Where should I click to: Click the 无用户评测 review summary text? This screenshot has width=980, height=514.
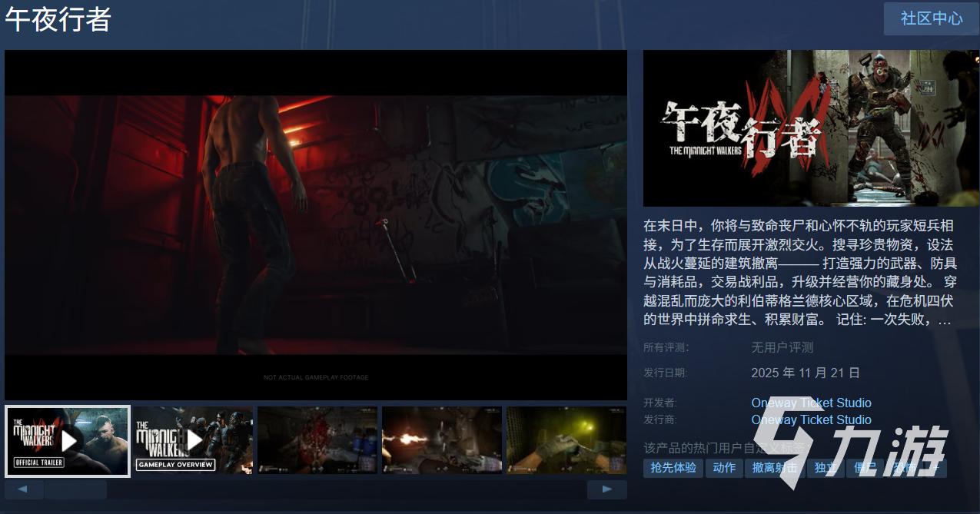pyautogui.click(x=782, y=347)
